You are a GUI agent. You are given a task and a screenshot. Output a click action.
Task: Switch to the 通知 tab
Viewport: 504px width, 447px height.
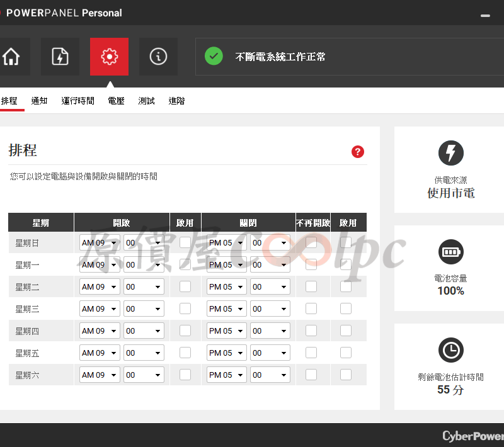tap(39, 101)
